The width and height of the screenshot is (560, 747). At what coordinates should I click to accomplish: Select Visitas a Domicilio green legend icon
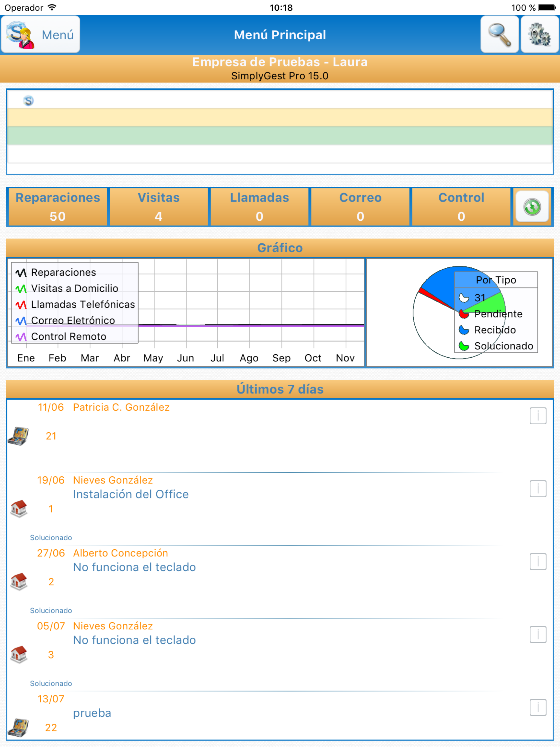[21, 288]
